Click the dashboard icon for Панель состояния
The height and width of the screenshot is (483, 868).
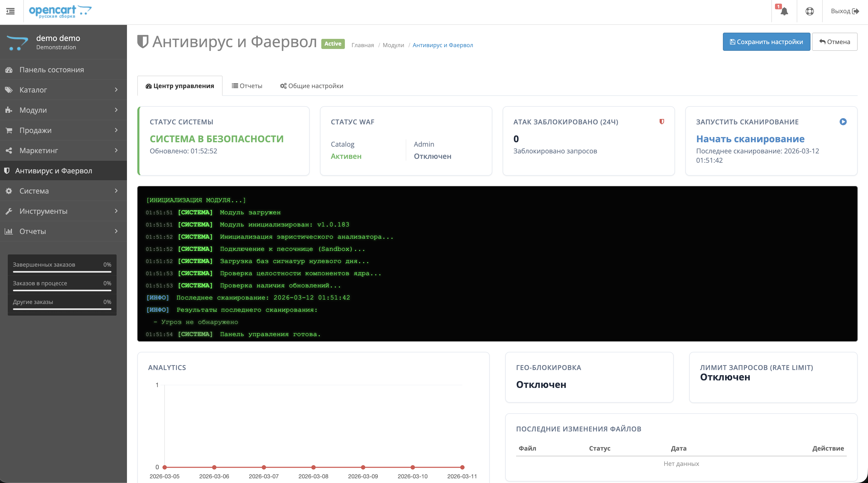pyautogui.click(x=9, y=70)
